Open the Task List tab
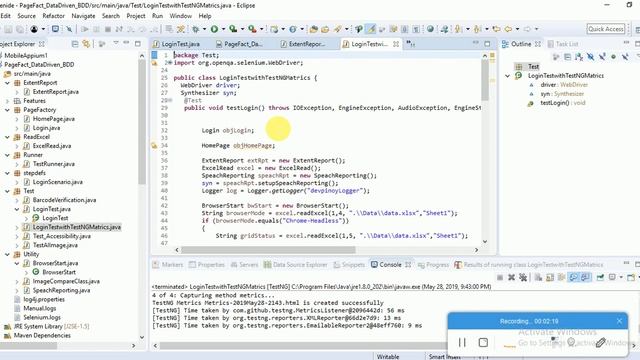 [562, 44]
